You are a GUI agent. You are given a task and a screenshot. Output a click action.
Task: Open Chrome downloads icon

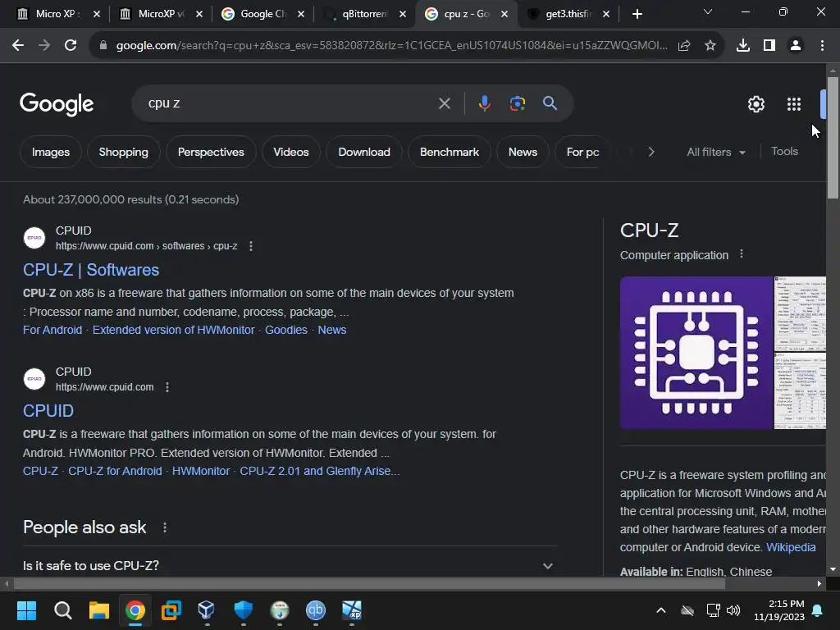(x=743, y=46)
